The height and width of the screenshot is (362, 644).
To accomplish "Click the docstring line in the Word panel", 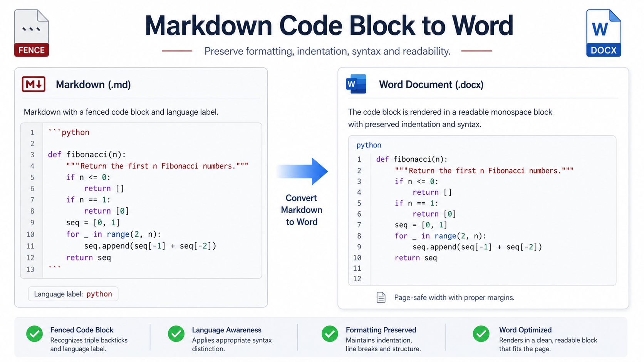I will point(484,171).
